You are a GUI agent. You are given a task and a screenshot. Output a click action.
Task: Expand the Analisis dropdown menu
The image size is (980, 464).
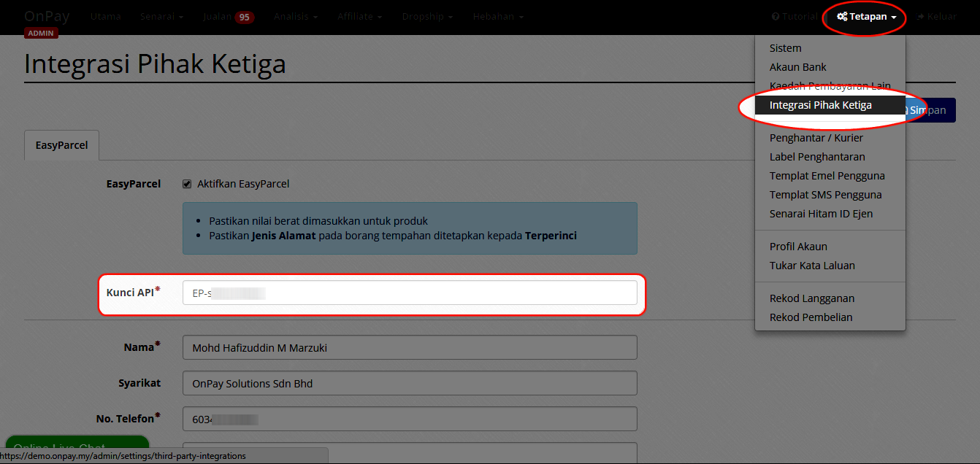click(296, 16)
